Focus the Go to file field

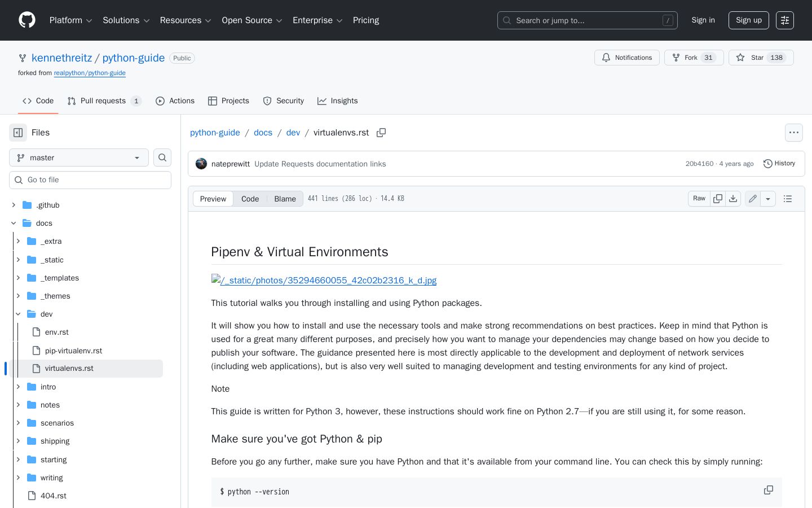90,180
